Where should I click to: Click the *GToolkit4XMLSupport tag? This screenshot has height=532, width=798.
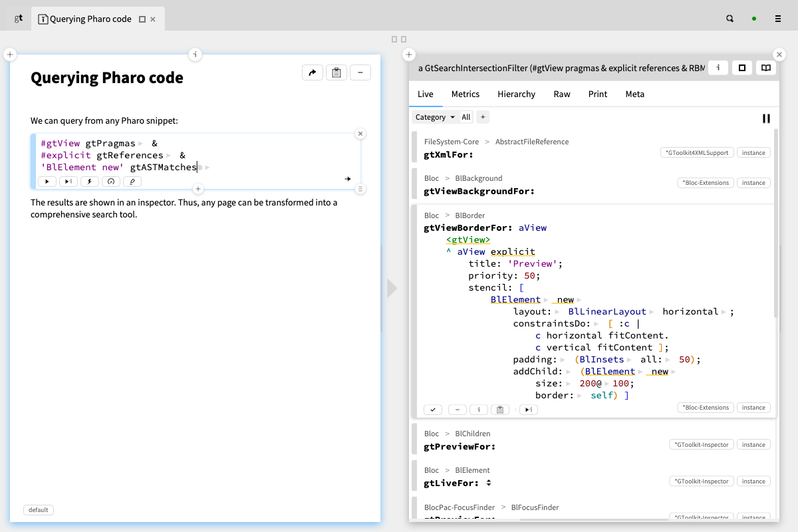tap(697, 152)
